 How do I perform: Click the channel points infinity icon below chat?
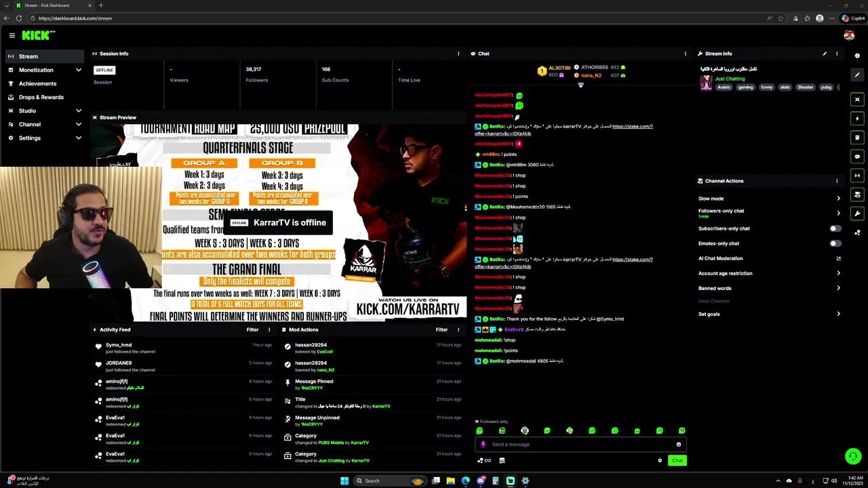[484, 461]
